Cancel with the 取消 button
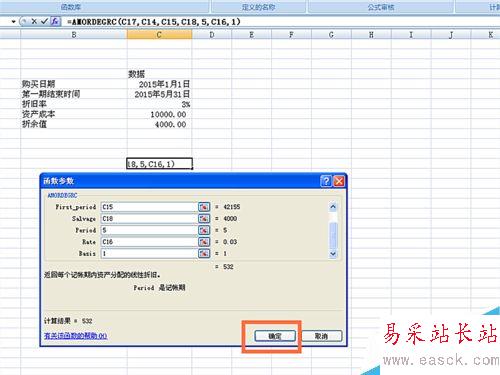 pyautogui.click(x=321, y=336)
